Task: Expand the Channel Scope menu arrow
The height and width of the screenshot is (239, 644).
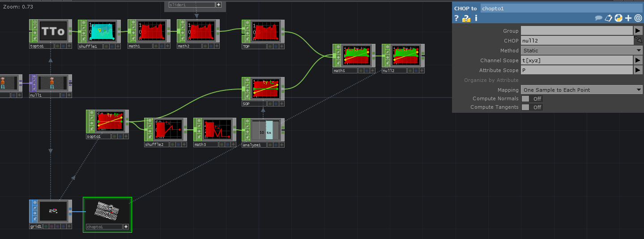Action: point(638,60)
